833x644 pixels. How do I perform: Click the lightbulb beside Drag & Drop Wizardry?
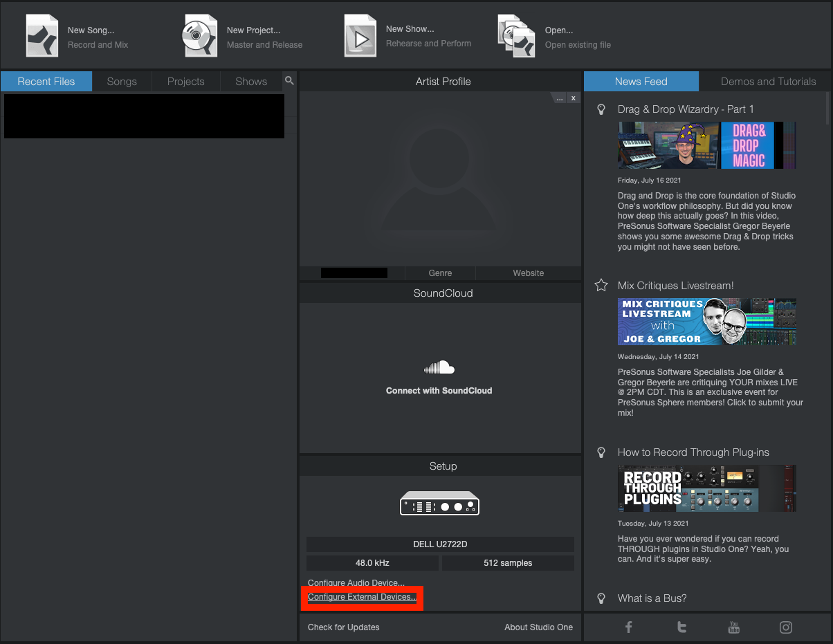coord(602,109)
